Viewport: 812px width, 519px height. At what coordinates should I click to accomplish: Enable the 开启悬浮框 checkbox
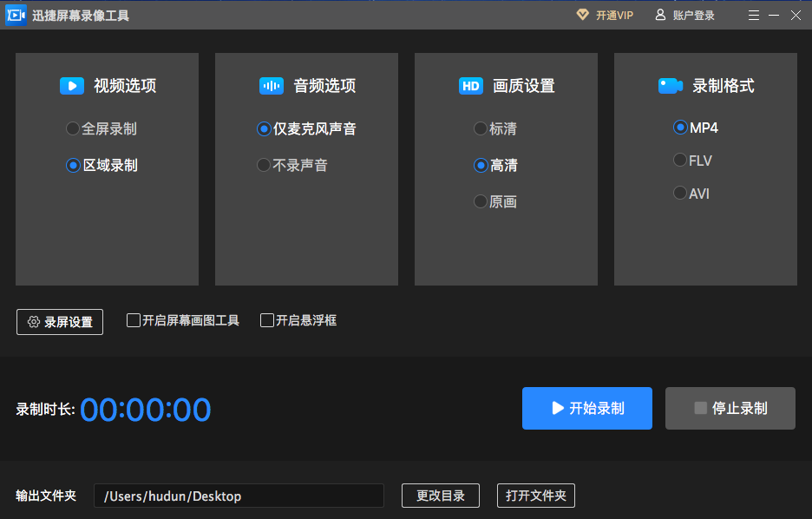tap(267, 320)
